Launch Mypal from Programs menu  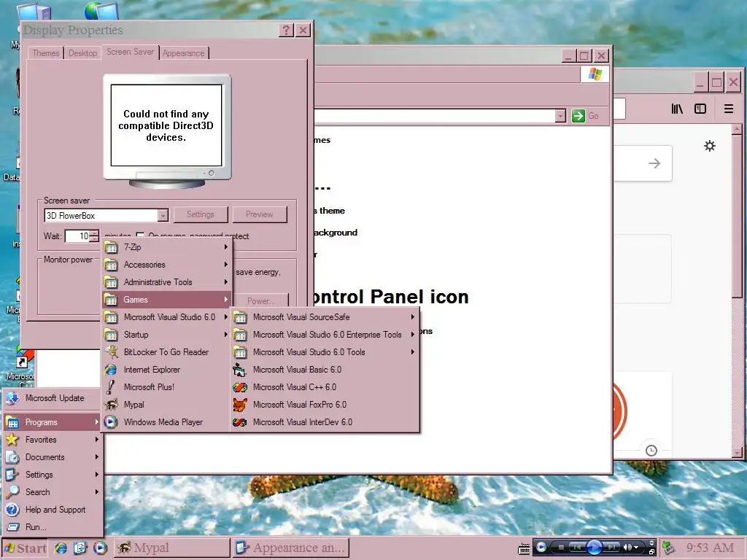[x=166, y=405]
